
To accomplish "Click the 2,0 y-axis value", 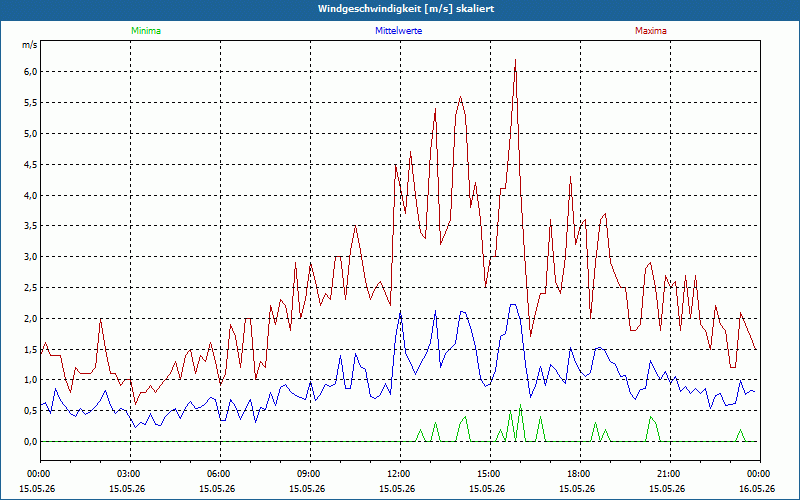I will click(x=31, y=318).
